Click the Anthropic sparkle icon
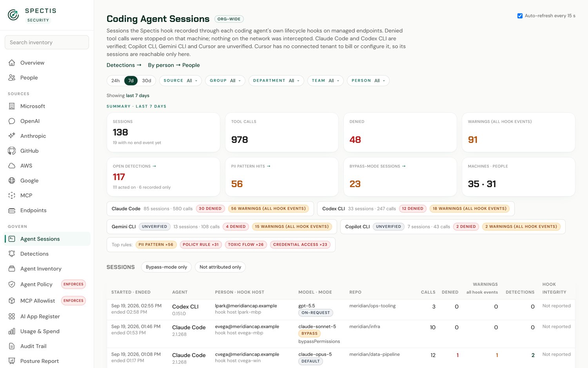The width and height of the screenshot is (588, 368). [12, 136]
